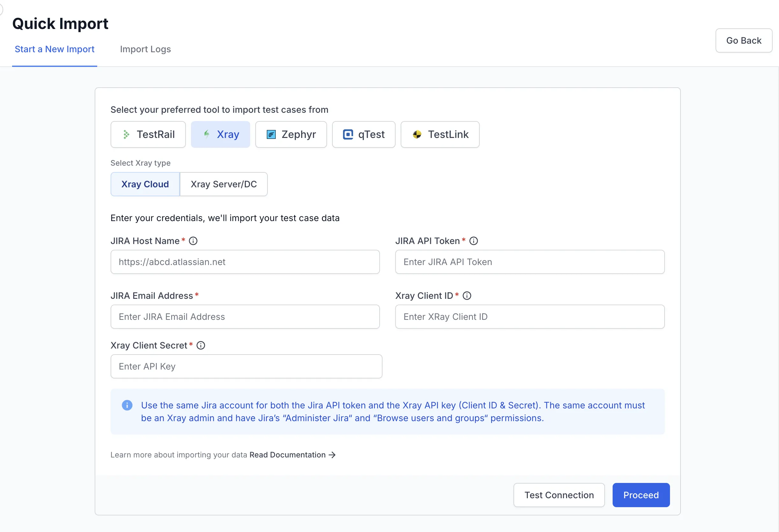Show info for JIRA API Token
The image size is (779, 532).
474,241
